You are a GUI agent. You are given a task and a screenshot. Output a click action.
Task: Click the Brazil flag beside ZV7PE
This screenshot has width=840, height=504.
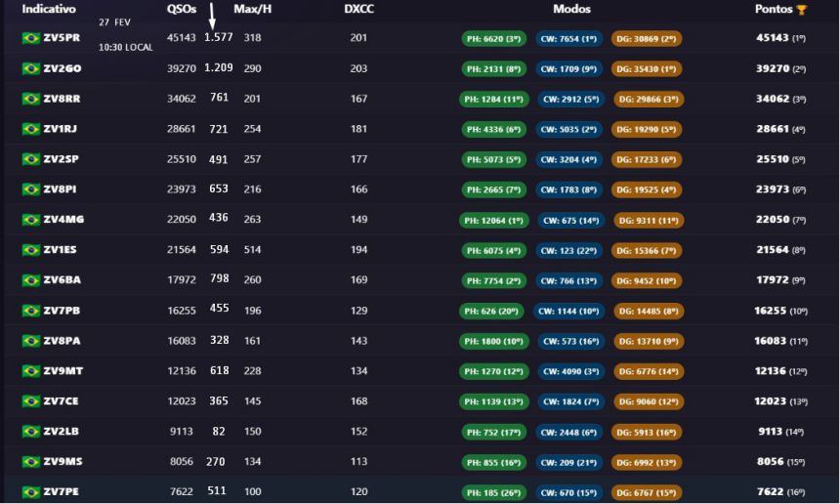31,492
